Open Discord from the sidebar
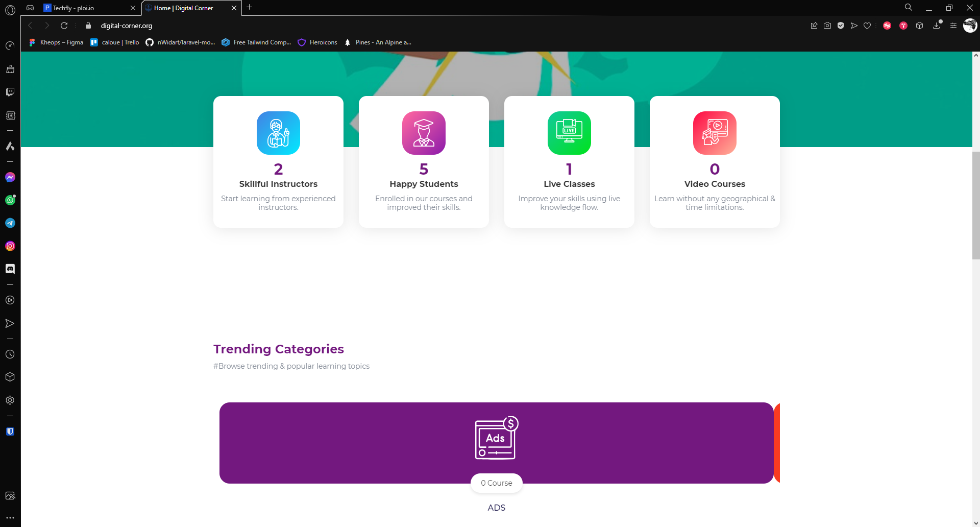 [x=10, y=269]
